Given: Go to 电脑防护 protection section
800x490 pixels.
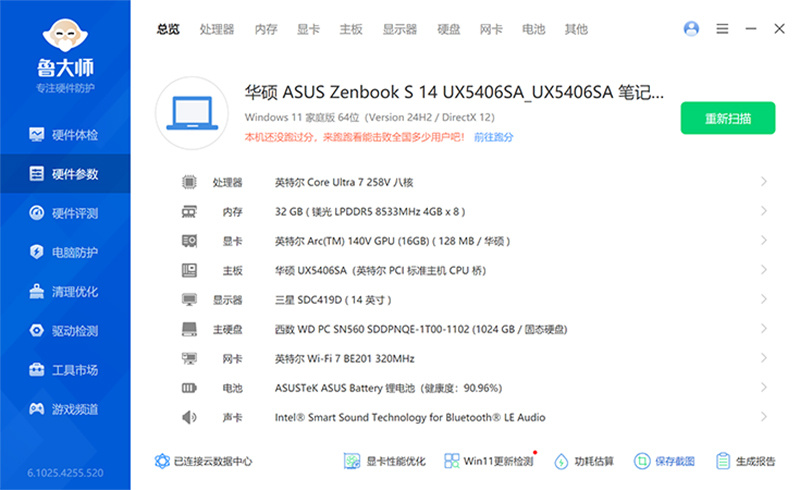Looking at the screenshot, I should (x=65, y=252).
